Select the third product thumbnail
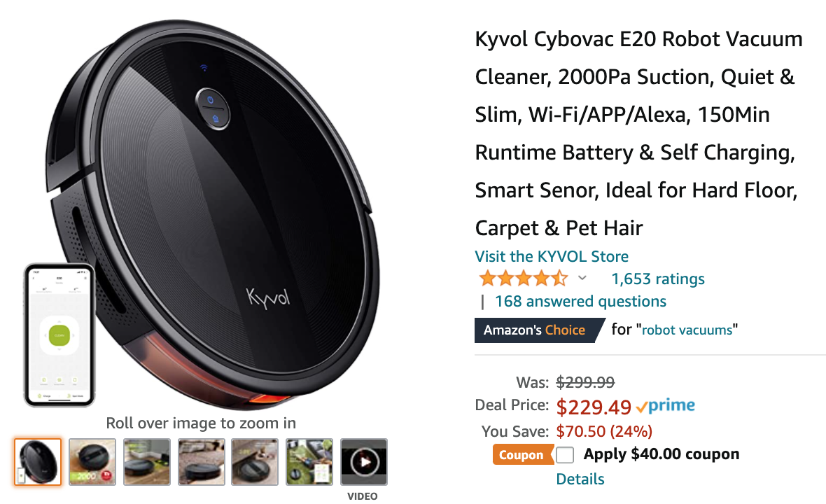This screenshot has width=826, height=504. (147, 462)
